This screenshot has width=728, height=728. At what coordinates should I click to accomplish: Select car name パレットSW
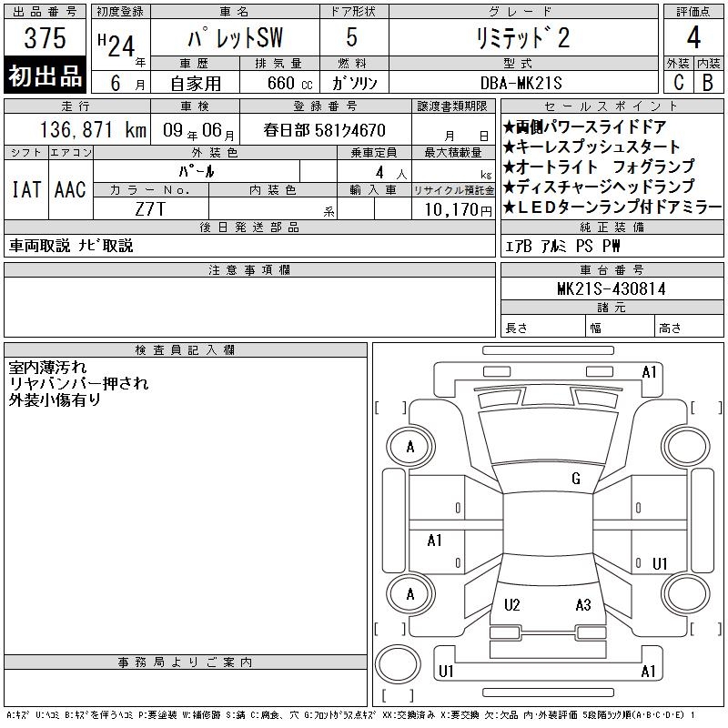coord(236,37)
